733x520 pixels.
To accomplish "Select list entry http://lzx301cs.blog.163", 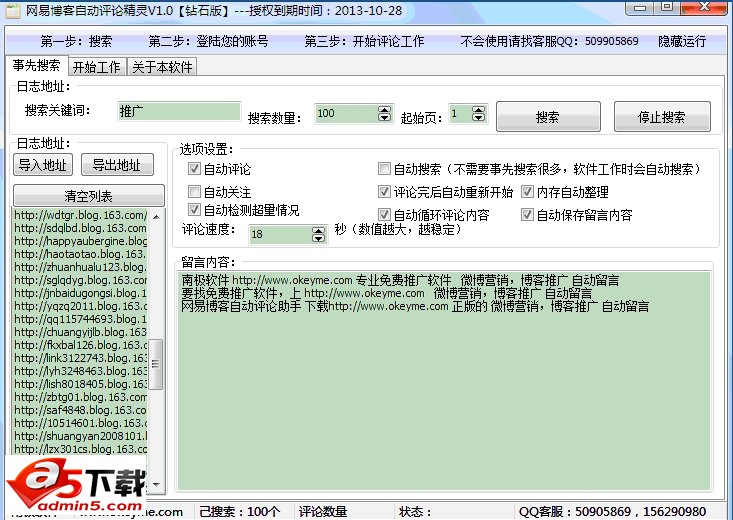I will 80,449.
